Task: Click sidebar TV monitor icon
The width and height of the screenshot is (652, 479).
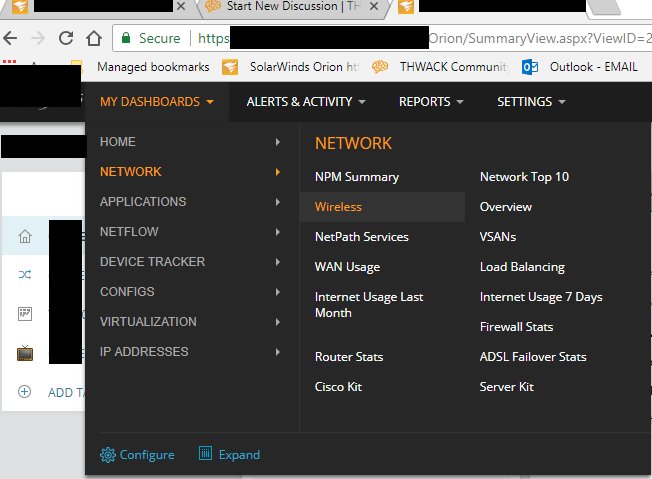Action: click(25, 353)
